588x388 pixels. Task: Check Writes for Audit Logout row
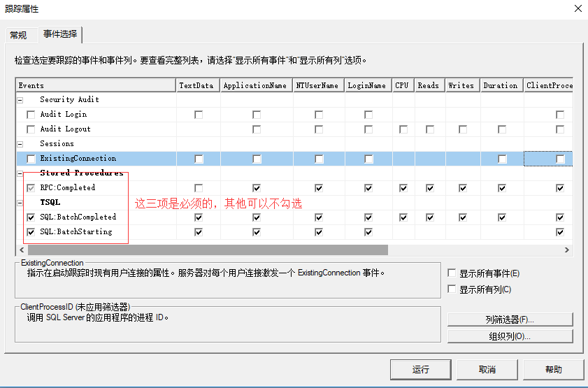(x=463, y=129)
